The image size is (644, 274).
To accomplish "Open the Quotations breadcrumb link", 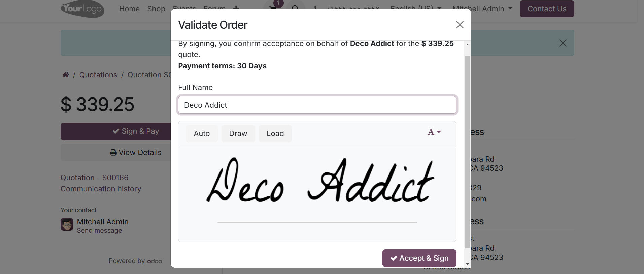I will (x=98, y=75).
